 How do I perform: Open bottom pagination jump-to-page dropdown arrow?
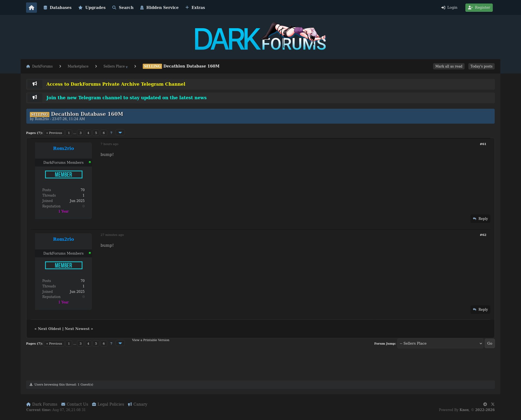click(120, 343)
